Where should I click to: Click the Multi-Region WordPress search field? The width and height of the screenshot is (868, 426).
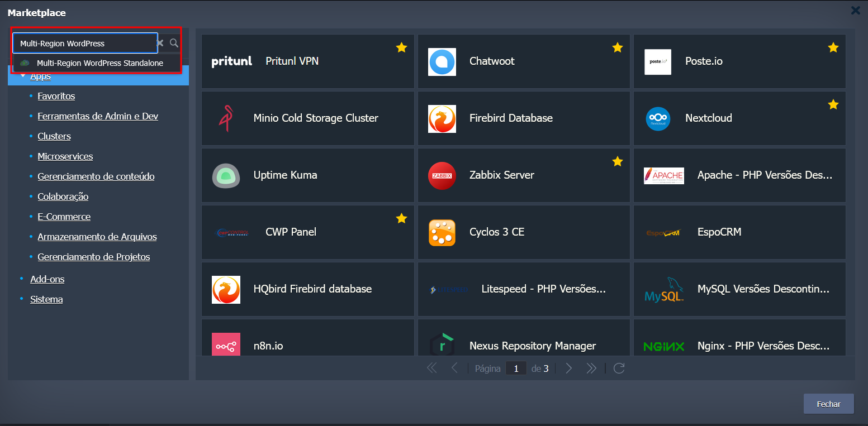(x=85, y=43)
